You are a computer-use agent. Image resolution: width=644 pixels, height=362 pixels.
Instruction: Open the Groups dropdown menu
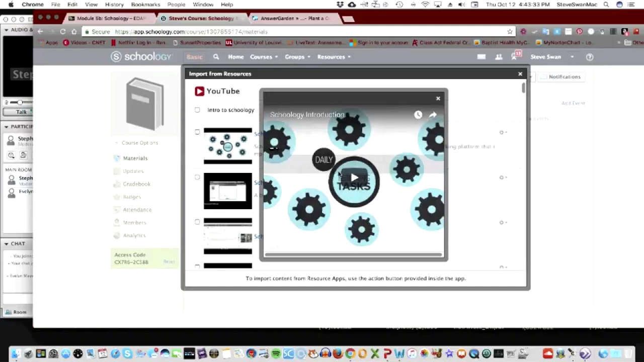pyautogui.click(x=297, y=57)
